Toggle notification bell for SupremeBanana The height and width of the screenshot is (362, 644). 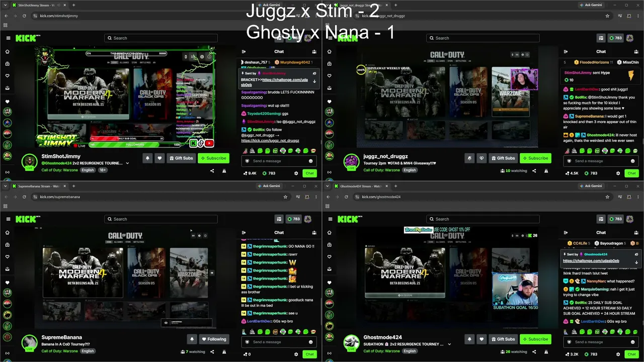pos(192,339)
